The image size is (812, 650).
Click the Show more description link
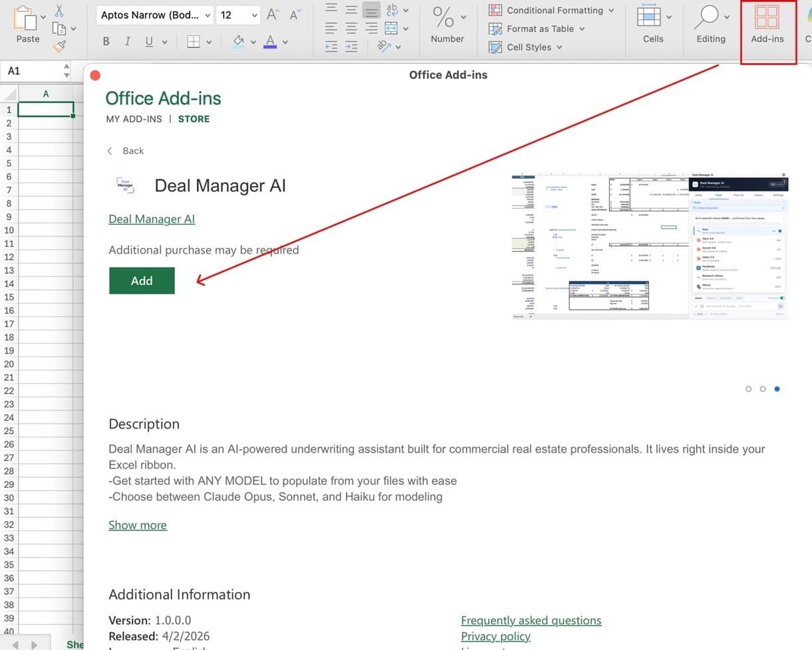pyautogui.click(x=138, y=525)
